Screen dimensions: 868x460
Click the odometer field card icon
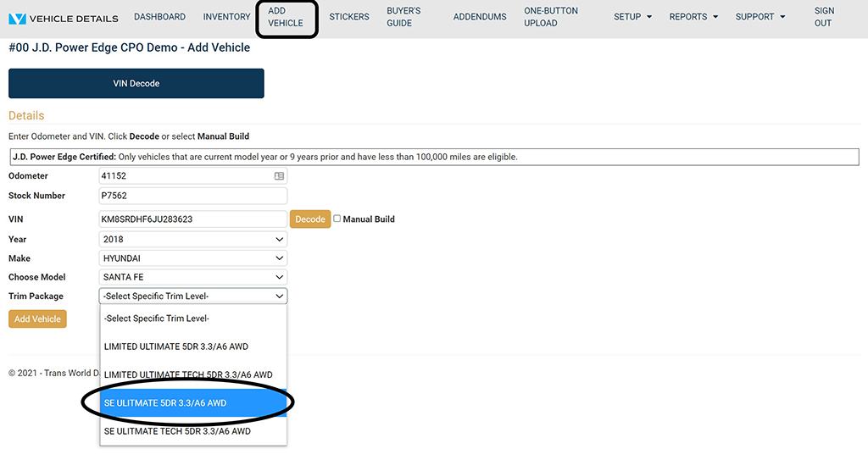pyautogui.click(x=279, y=176)
